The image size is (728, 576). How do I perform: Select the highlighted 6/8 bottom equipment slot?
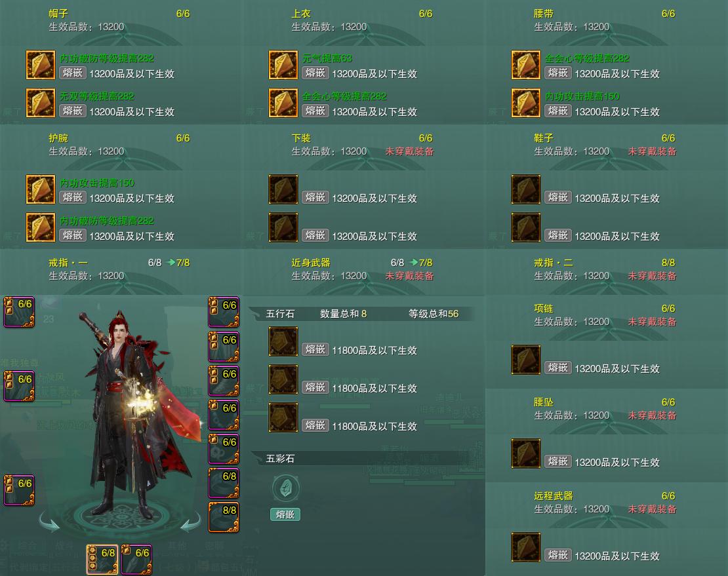pyautogui.click(x=102, y=560)
